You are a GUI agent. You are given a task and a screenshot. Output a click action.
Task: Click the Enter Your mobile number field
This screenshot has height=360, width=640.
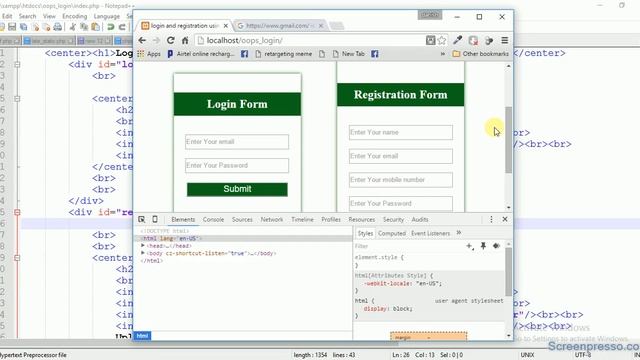(401, 180)
